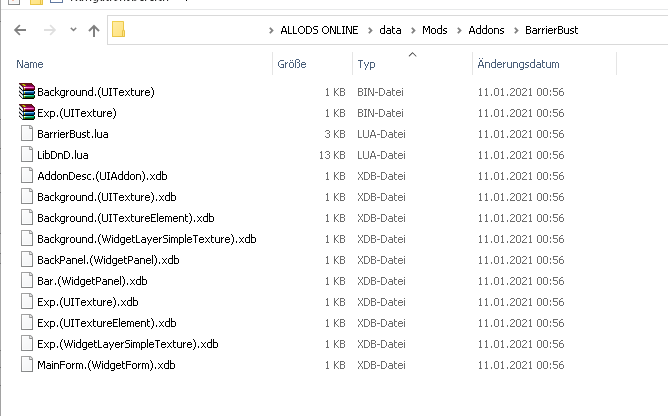Click the LibDnD.lua file icon

click(x=26, y=155)
